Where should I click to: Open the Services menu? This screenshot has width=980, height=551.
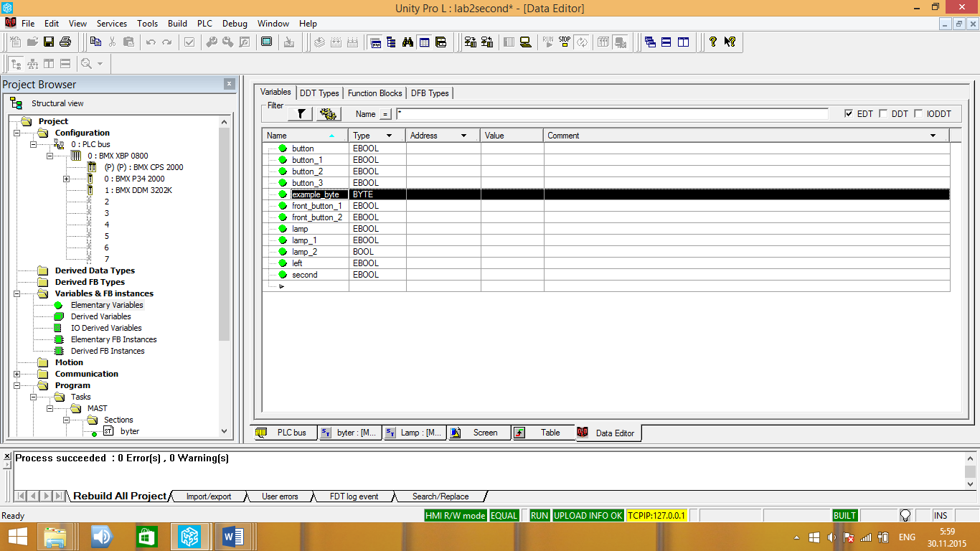pos(112,24)
